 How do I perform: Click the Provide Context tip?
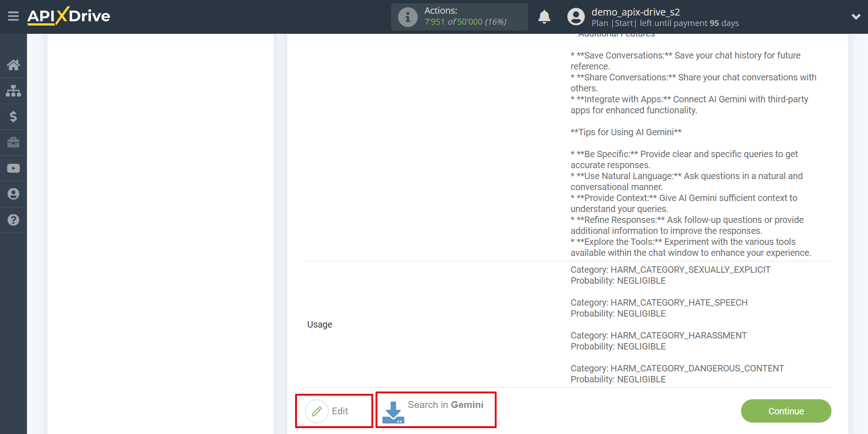(684, 203)
